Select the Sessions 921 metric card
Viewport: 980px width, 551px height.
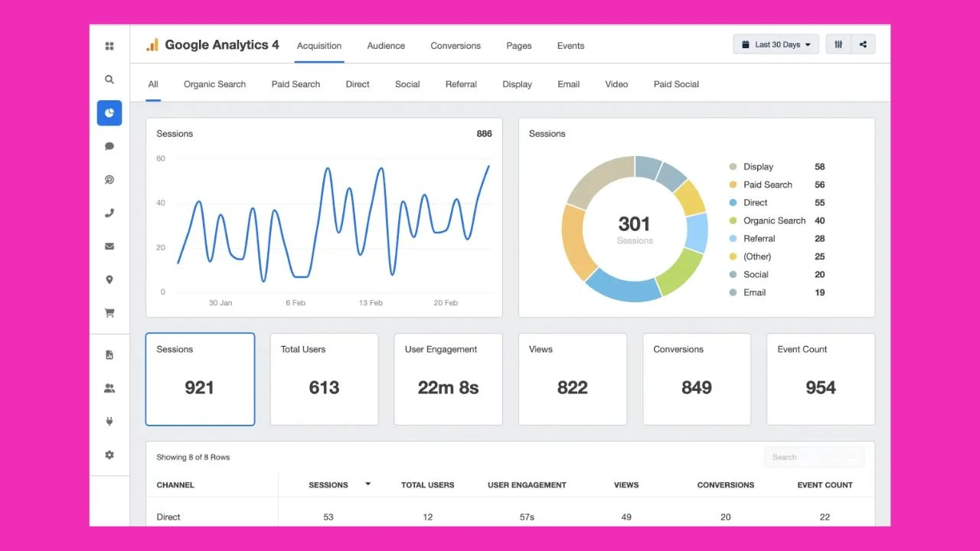click(x=200, y=379)
